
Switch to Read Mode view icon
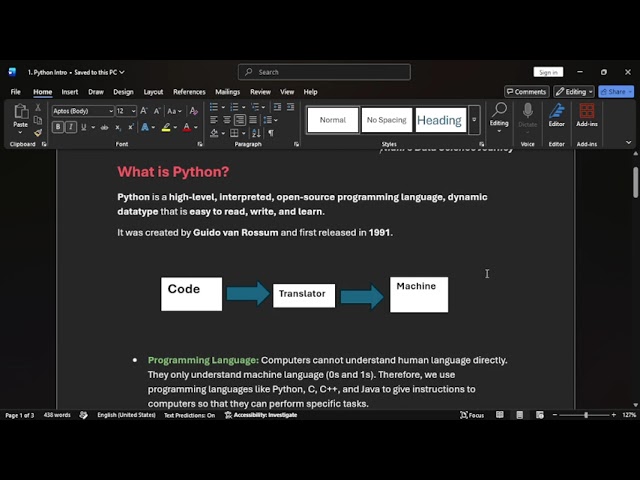(500, 415)
